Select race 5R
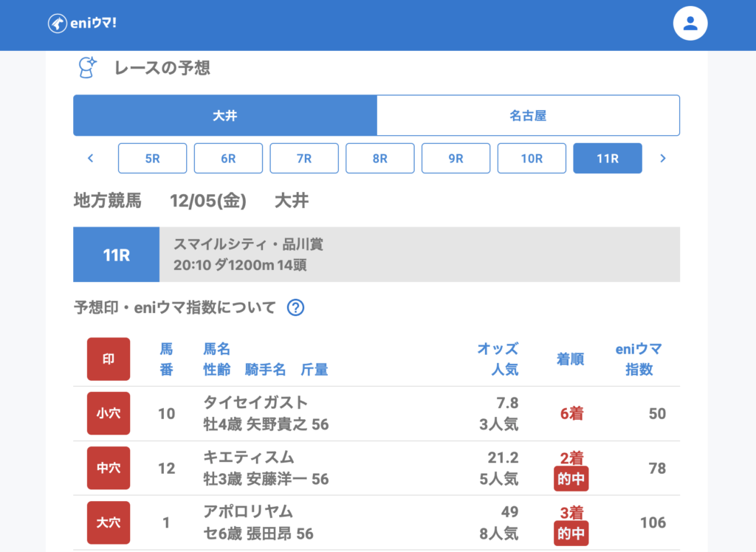Screen dimensions: 756x552 point(152,158)
